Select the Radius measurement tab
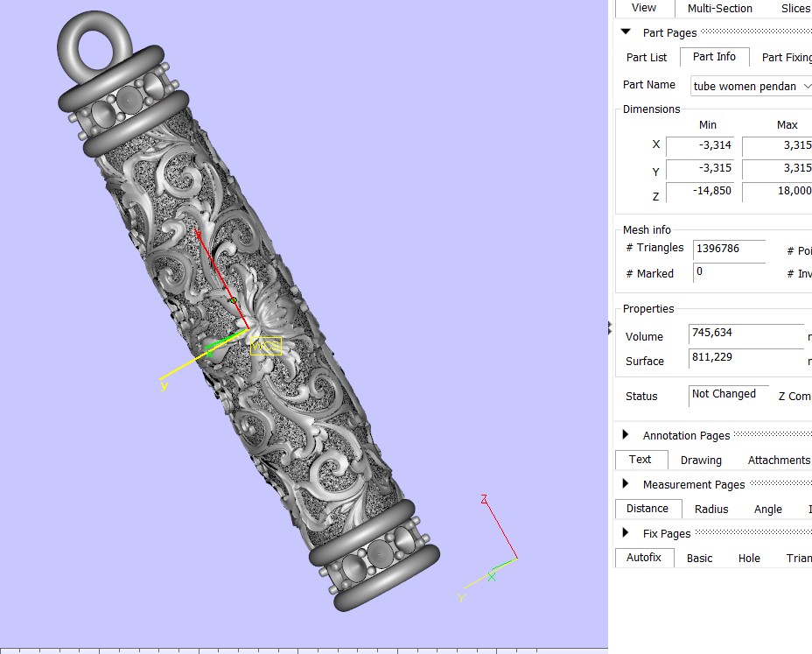Image resolution: width=812 pixels, height=654 pixels. (x=711, y=510)
